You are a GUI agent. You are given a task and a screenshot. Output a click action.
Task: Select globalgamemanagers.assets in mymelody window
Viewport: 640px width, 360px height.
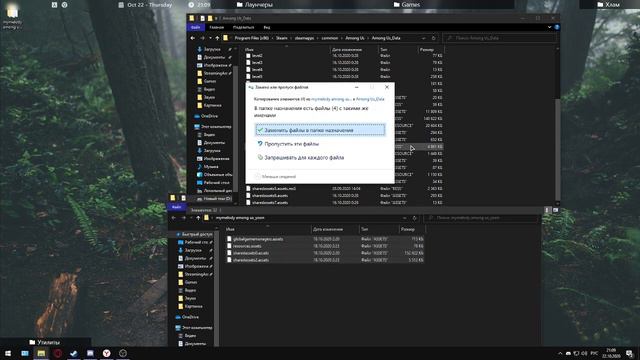tap(325, 239)
